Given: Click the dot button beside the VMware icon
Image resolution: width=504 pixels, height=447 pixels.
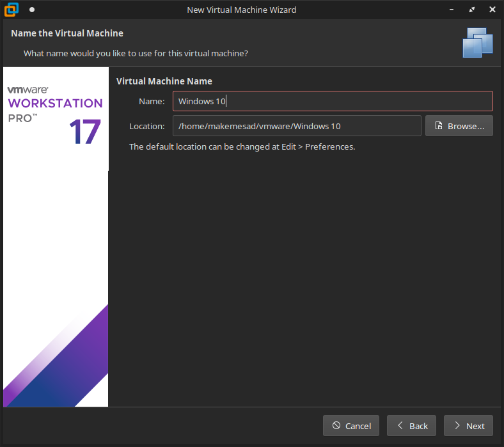Looking at the screenshot, I should click(x=32, y=10).
